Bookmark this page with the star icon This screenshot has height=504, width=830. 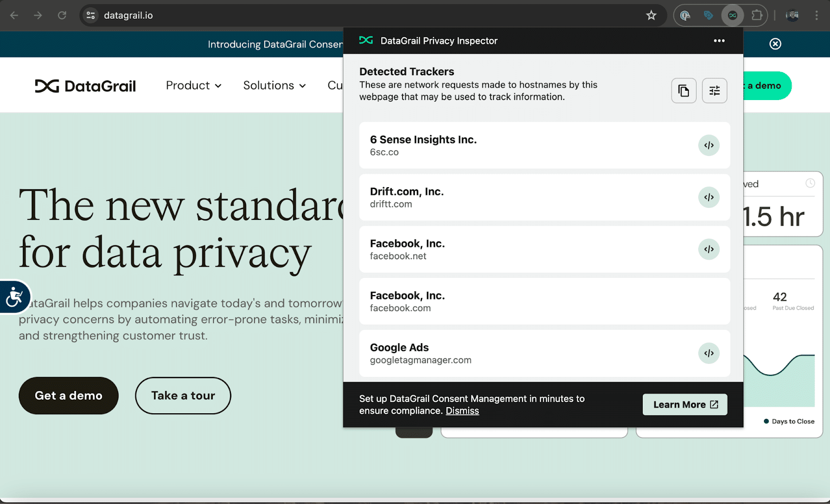point(651,16)
